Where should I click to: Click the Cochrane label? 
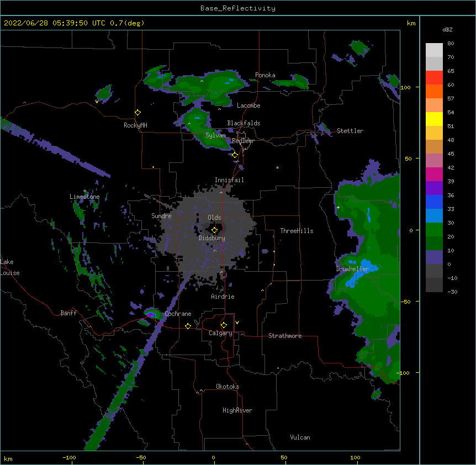(178, 314)
